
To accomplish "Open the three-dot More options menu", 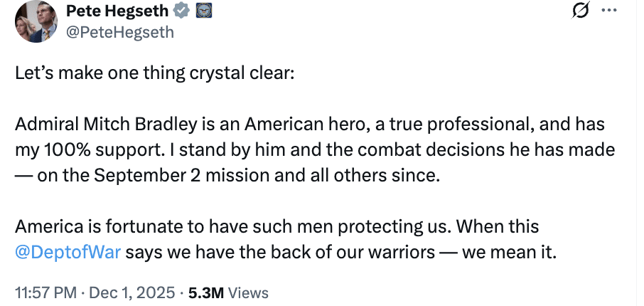I will click(x=609, y=11).
